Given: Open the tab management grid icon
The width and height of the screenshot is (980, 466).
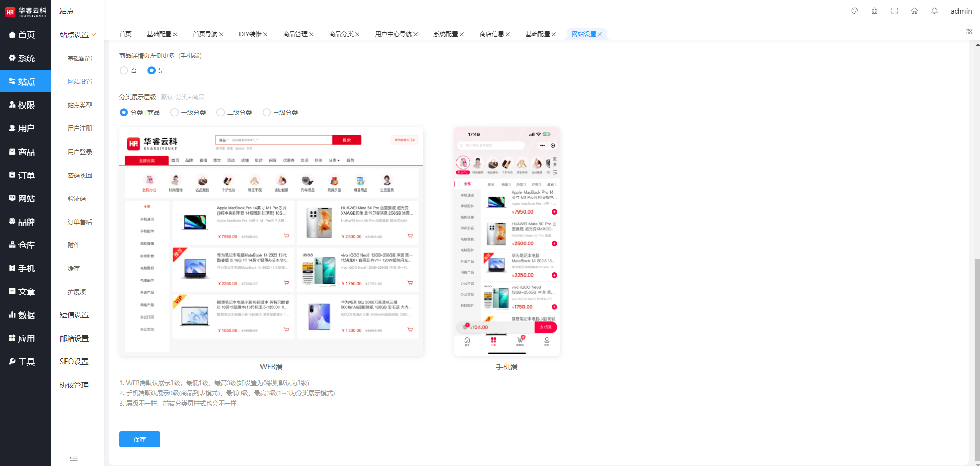Looking at the screenshot, I should click(x=969, y=32).
